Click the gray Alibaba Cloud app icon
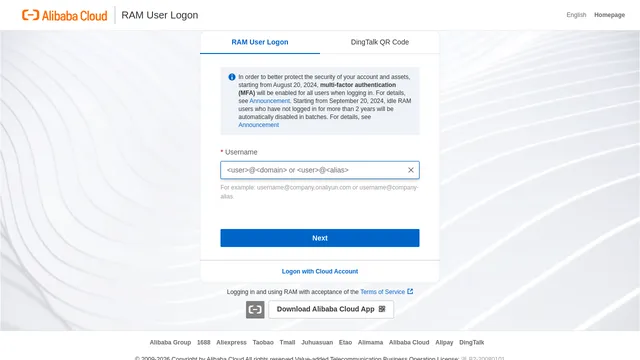Viewport: 640px width, 360px height. click(x=255, y=309)
